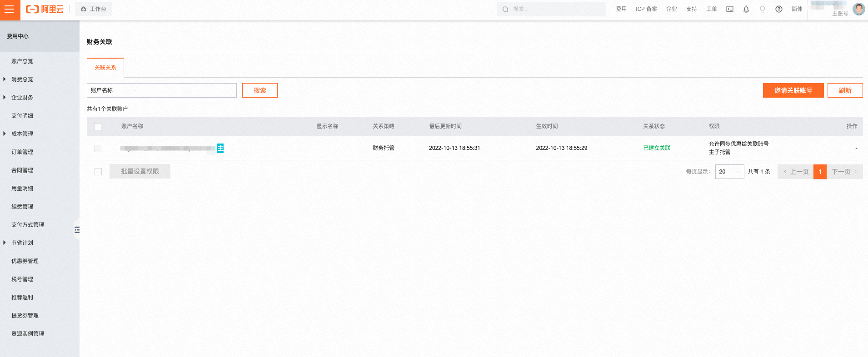This screenshot has height=357, width=868.
Task: Click 邀请关联账号 button
Action: pos(793,90)
